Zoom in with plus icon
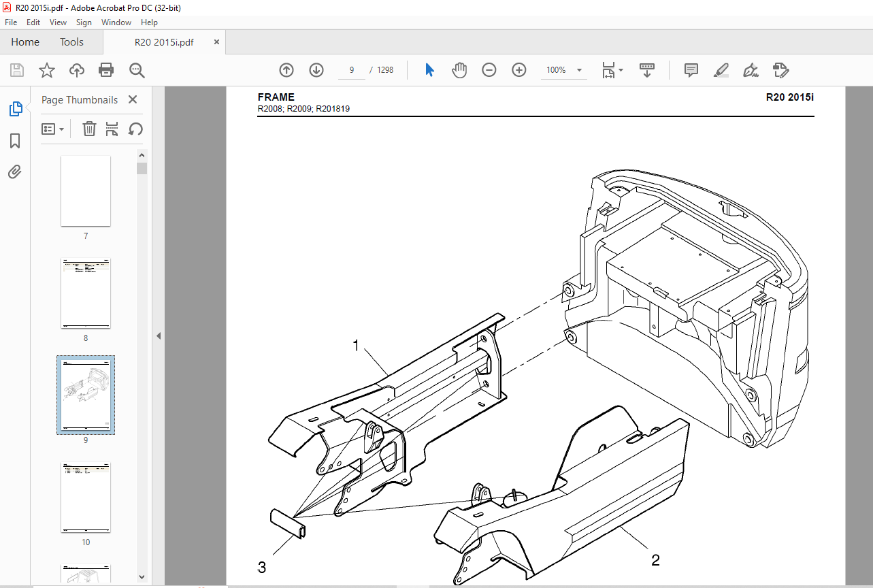 (x=519, y=70)
